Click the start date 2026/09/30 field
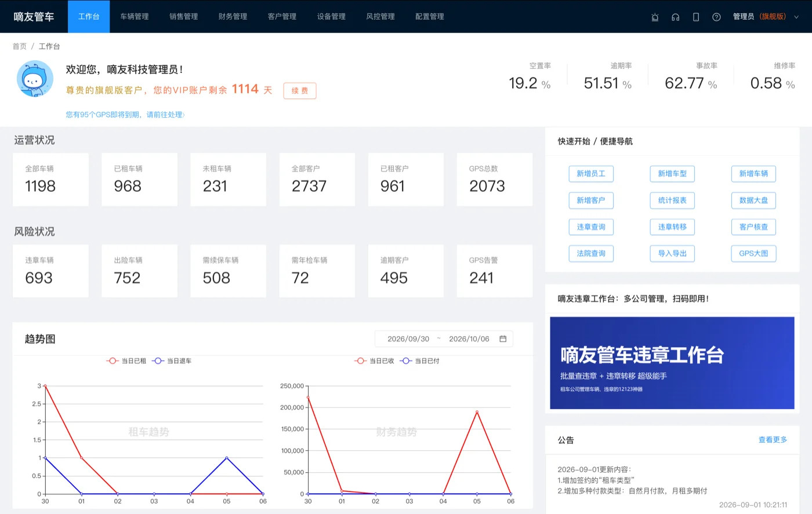The width and height of the screenshot is (812, 514). click(408, 339)
